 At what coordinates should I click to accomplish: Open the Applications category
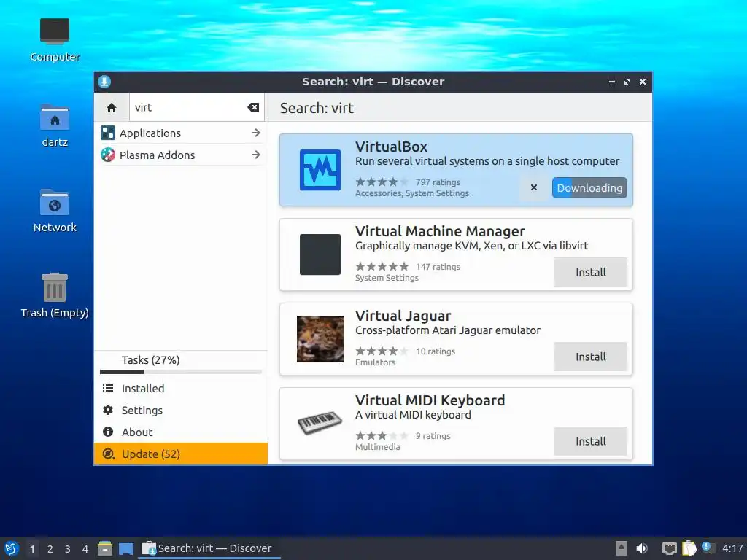coord(181,133)
